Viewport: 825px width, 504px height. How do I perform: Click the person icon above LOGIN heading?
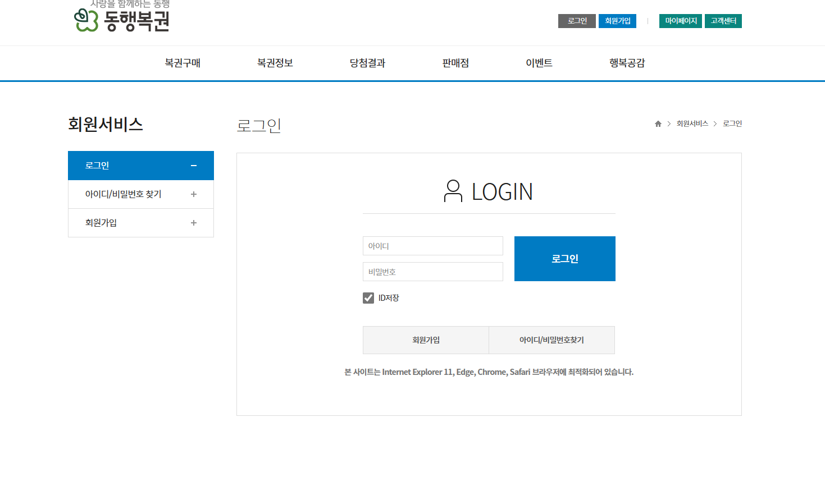(x=453, y=191)
